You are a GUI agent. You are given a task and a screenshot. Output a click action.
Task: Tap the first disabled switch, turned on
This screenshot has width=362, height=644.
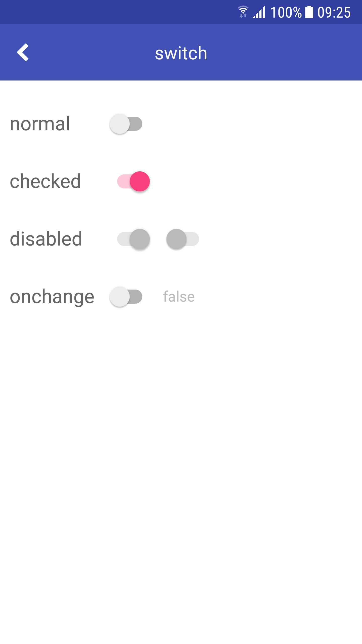point(133,239)
